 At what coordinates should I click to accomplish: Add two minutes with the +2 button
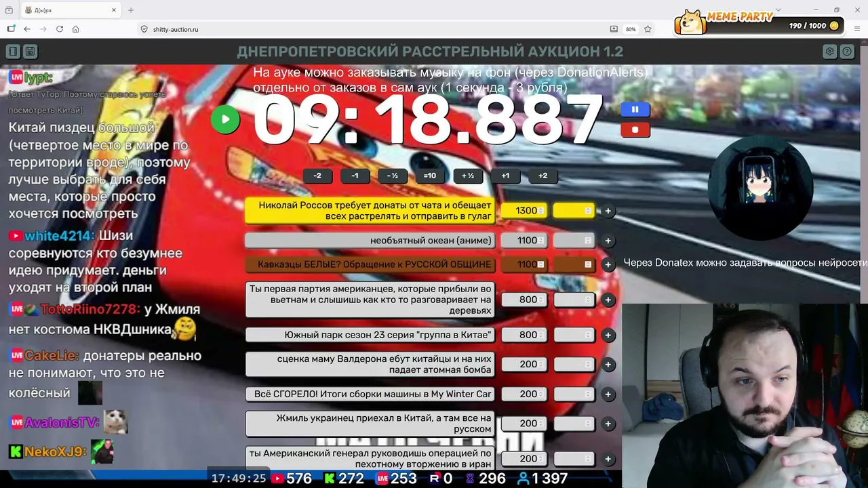[x=542, y=176]
